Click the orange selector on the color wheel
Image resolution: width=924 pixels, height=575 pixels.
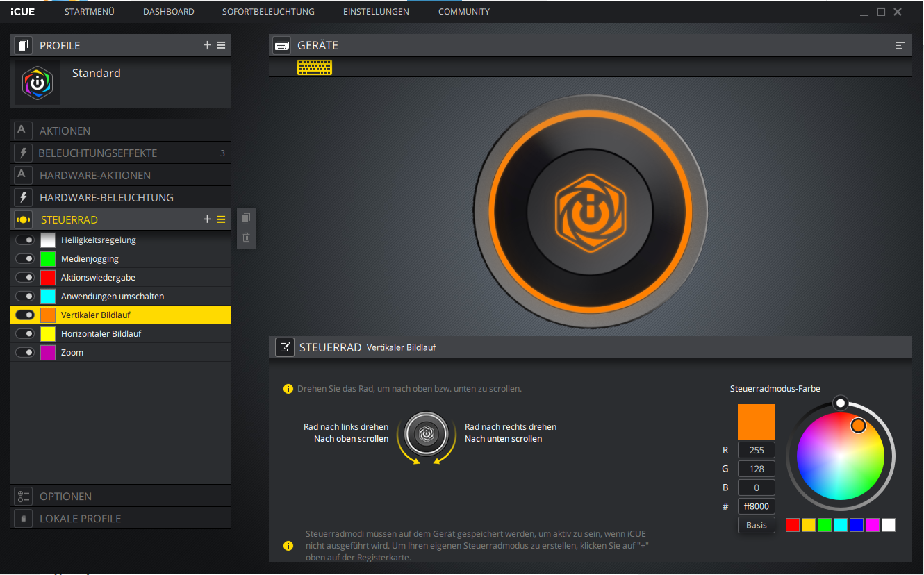pyautogui.click(x=858, y=425)
